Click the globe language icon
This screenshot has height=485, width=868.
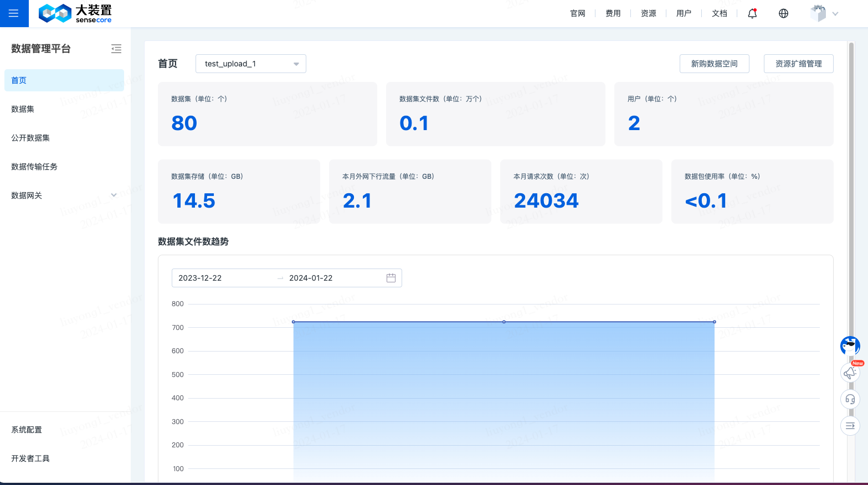(x=783, y=13)
